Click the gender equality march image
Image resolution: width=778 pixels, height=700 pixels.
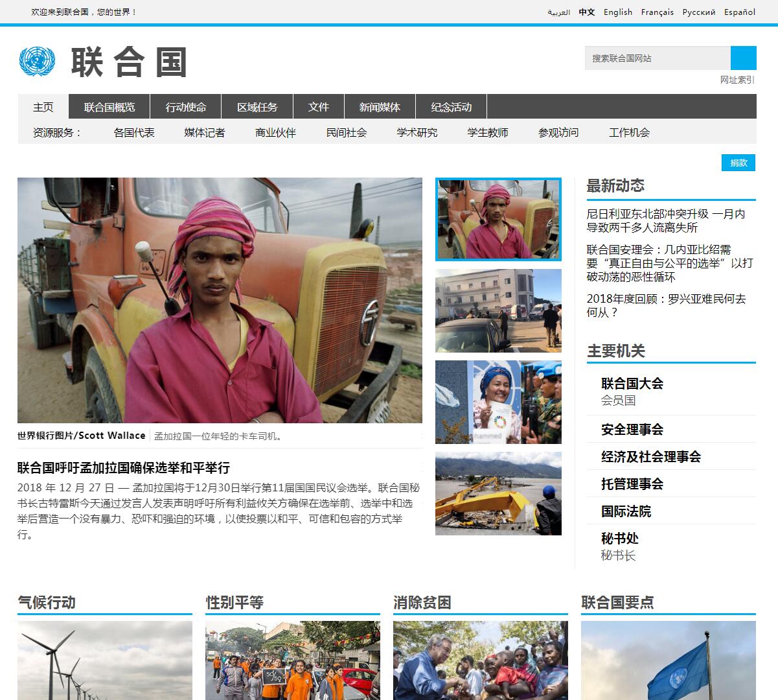[293, 660]
